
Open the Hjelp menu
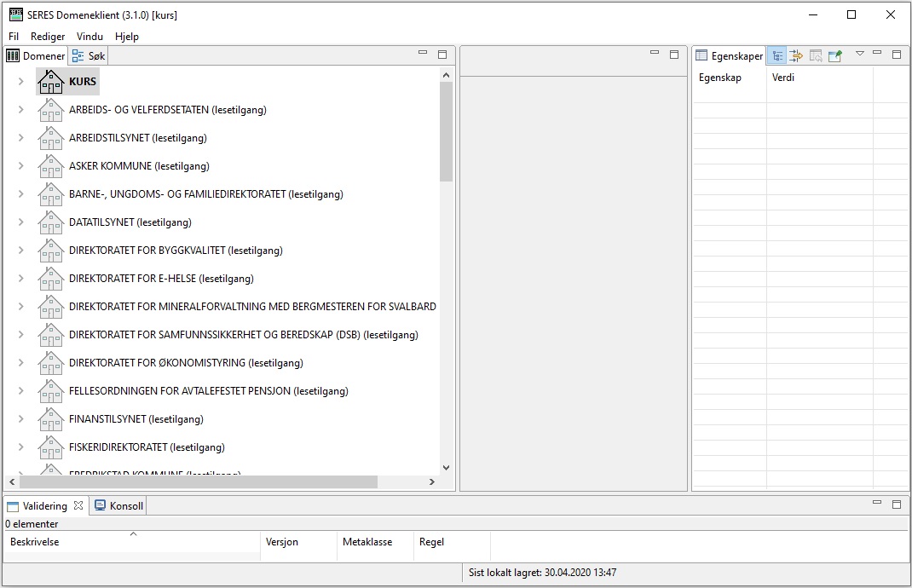coord(127,36)
